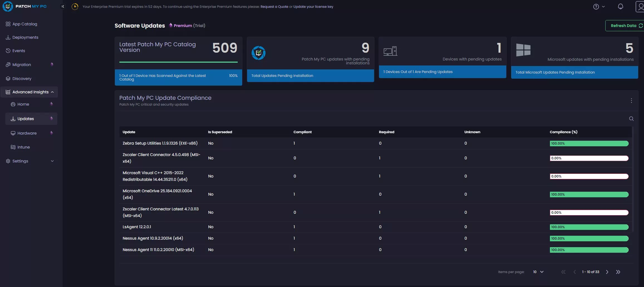Expand the Settings menu
The height and width of the screenshot is (287, 644).
[x=30, y=161]
